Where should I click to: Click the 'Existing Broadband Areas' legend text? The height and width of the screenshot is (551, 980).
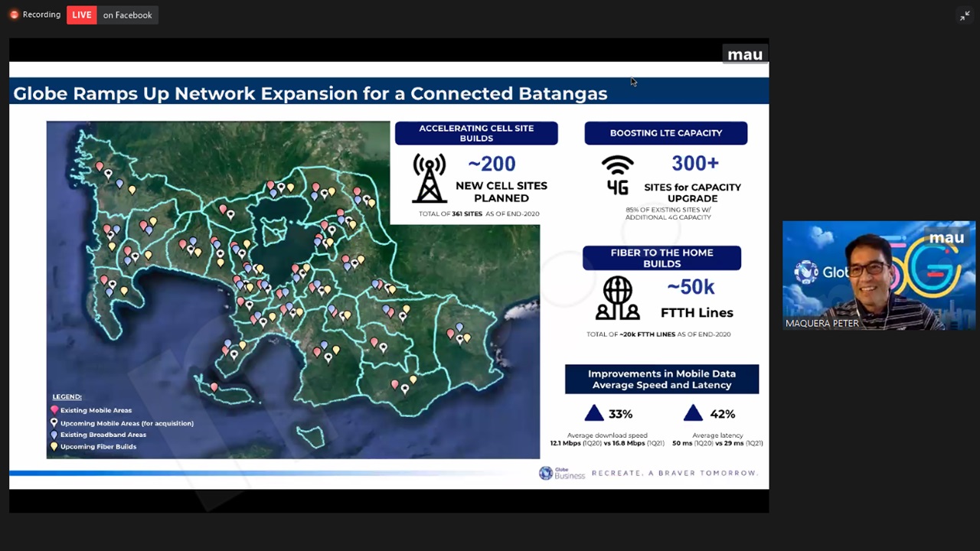point(103,434)
